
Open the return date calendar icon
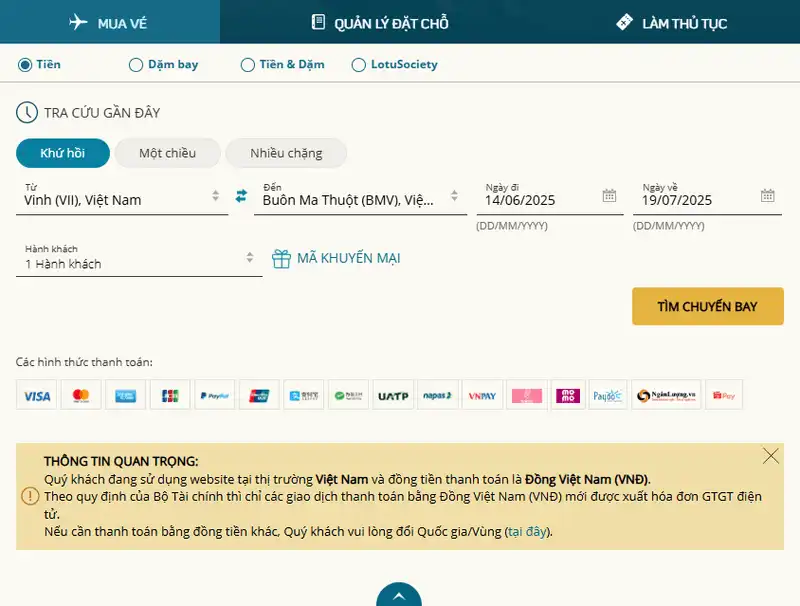click(767, 196)
